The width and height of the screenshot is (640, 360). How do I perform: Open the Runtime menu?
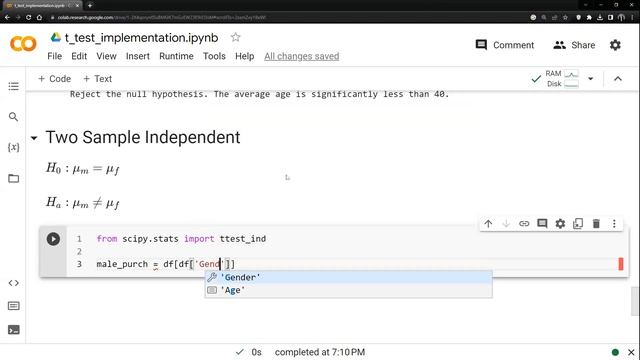[x=176, y=56]
